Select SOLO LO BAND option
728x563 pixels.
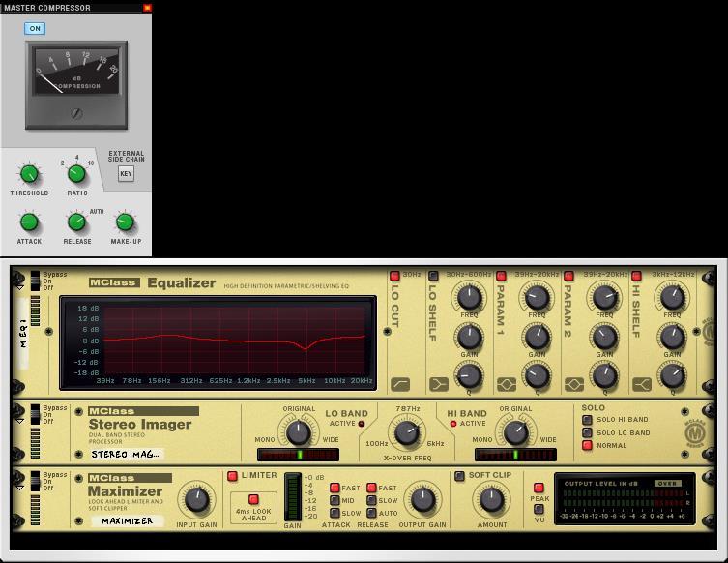pos(587,432)
